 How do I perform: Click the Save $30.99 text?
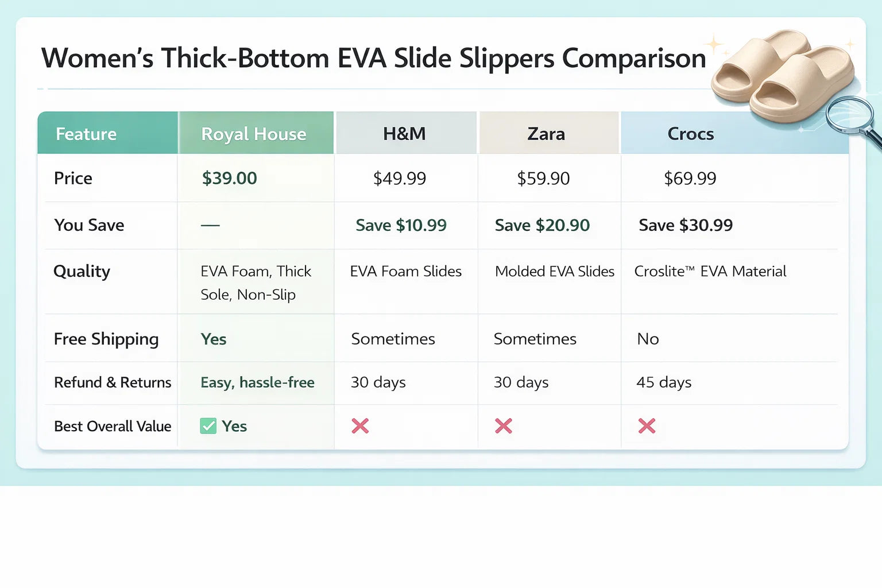click(x=686, y=225)
